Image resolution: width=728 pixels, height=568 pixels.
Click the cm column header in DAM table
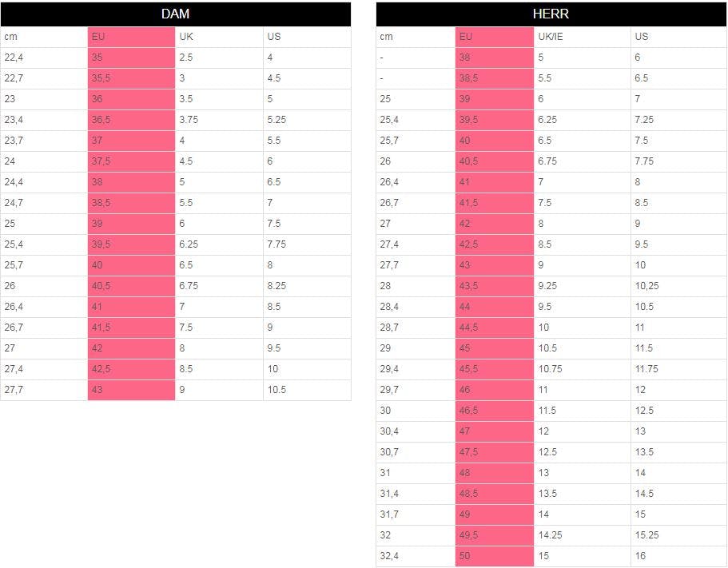(x=44, y=37)
